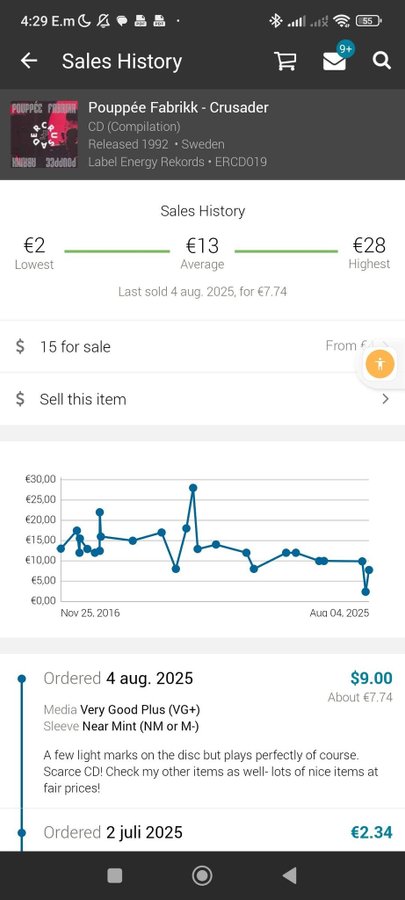Tap the search magnifier icon
The height and width of the screenshot is (900, 405).
(381, 60)
